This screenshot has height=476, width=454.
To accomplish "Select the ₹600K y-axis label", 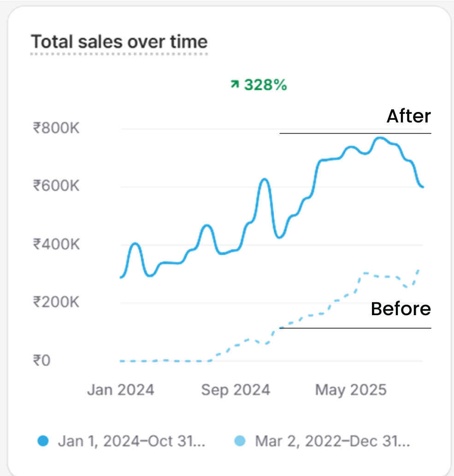I will click(x=56, y=186).
